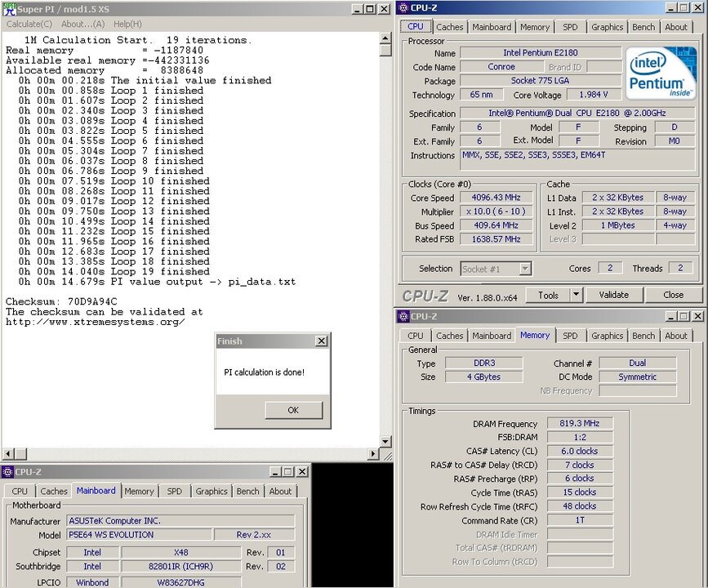The height and width of the screenshot is (588, 708).
Task: Open SPD tab in CPU-Z Memory window
Action: 570,336
